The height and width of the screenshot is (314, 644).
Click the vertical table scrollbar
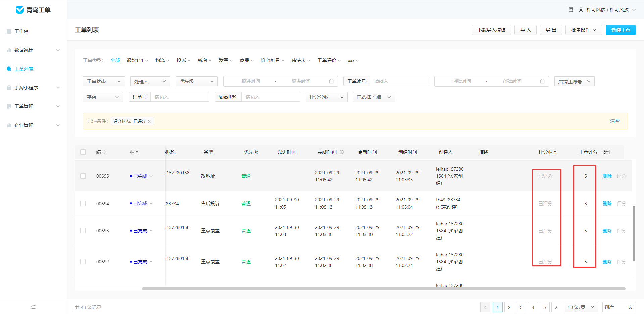634,233
